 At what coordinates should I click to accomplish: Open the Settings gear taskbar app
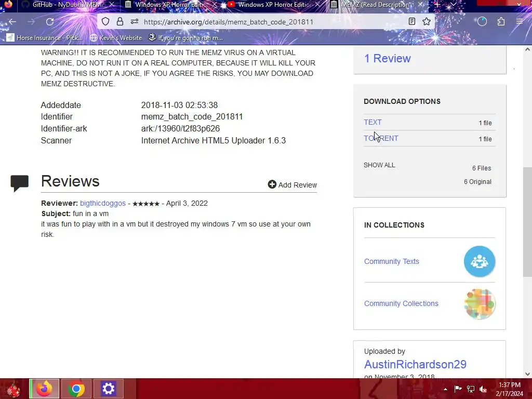pos(108,389)
